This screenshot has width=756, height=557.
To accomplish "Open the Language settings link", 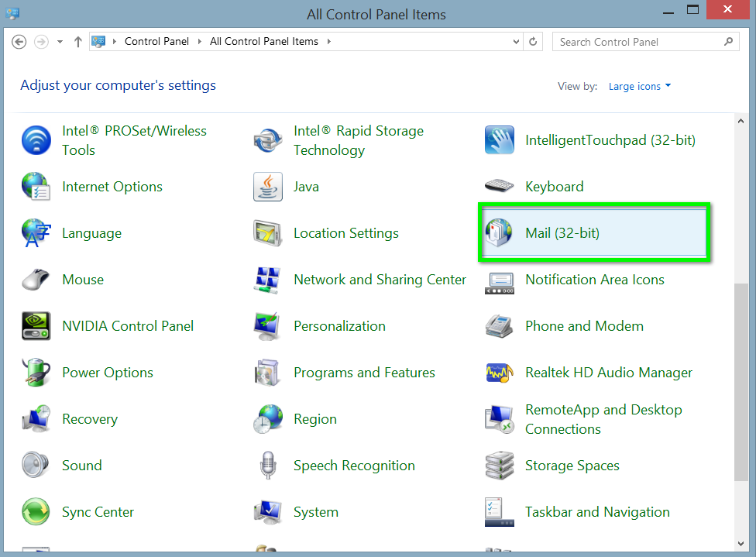I will [91, 233].
